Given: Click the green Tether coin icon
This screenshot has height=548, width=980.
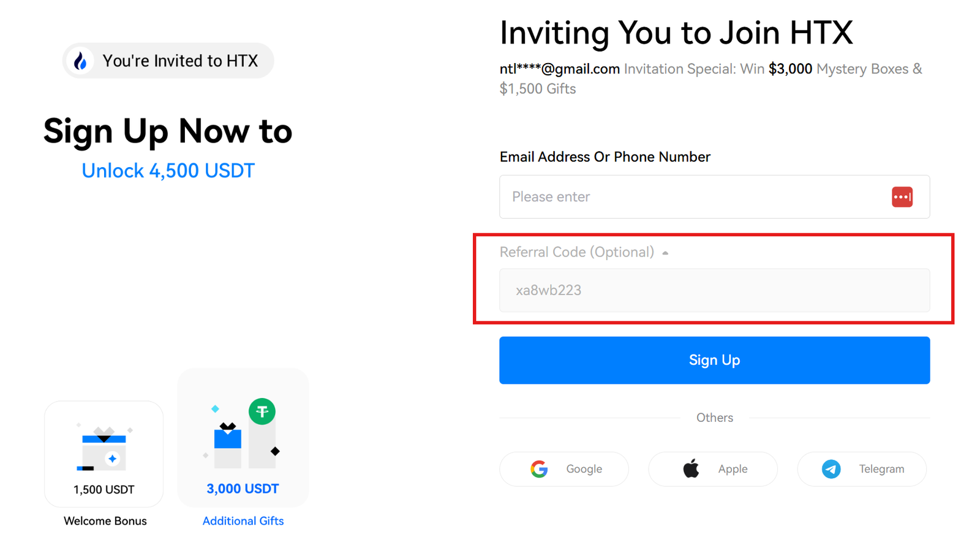Looking at the screenshot, I should (x=262, y=411).
